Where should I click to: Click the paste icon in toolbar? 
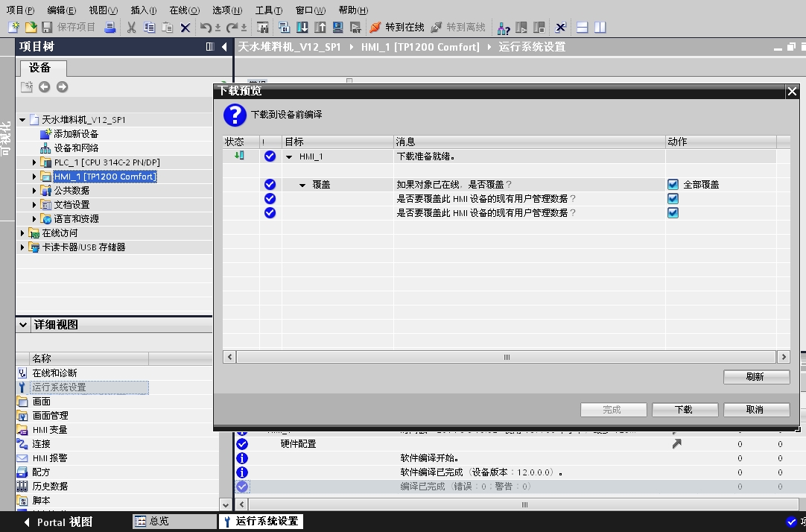167,28
